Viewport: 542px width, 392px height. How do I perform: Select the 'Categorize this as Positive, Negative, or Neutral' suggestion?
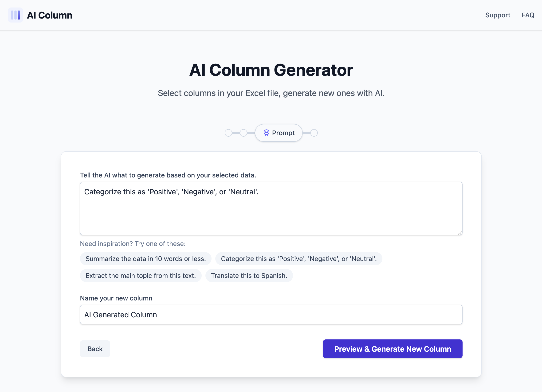click(x=298, y=258)
